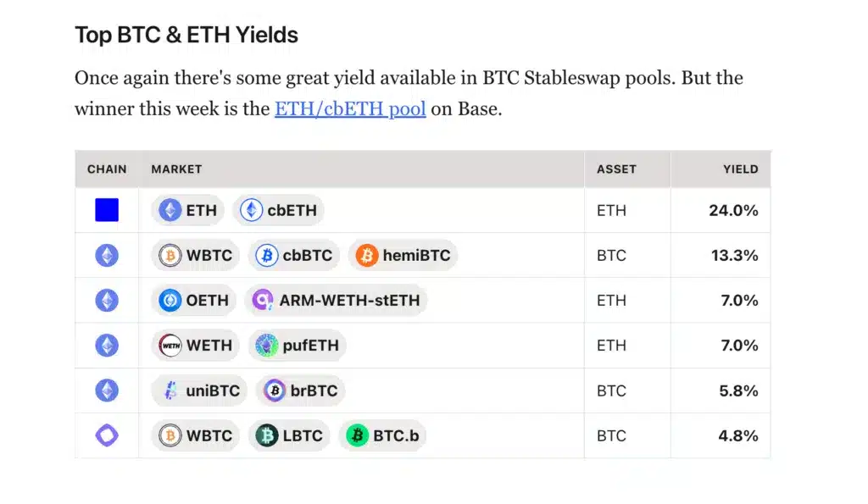Select the OETH token icon

pyautogui.click(x=170, y=300)
